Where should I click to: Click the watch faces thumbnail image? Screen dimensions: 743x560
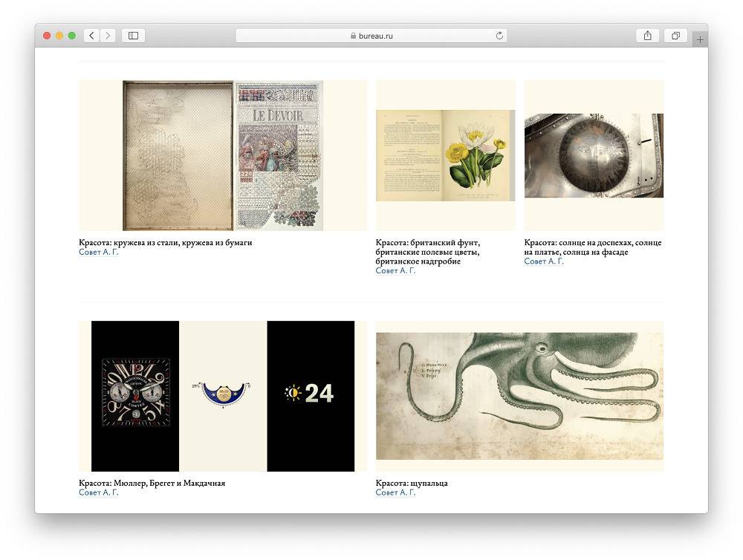[223, 396]
